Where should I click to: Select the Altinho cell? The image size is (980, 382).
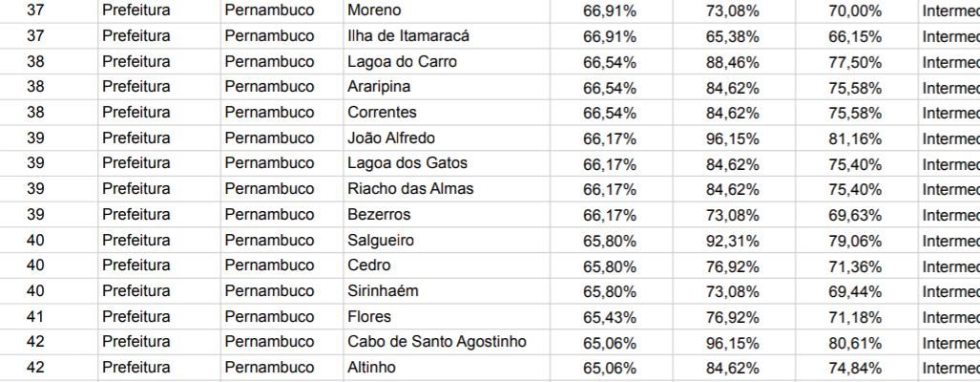(447, 368)
